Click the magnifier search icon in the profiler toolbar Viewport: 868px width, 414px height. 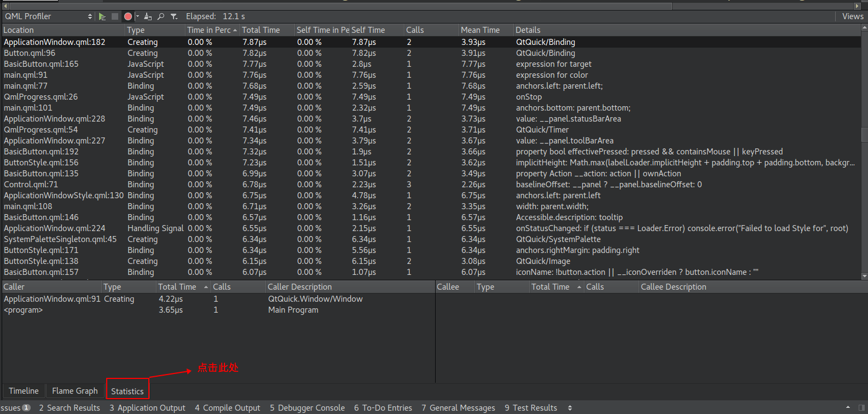161,16
